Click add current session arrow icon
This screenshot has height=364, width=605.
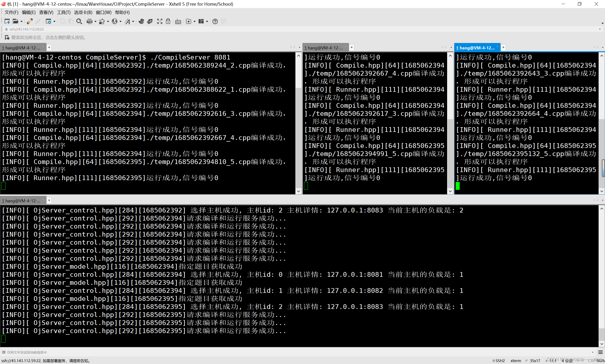tap(7, 38)
